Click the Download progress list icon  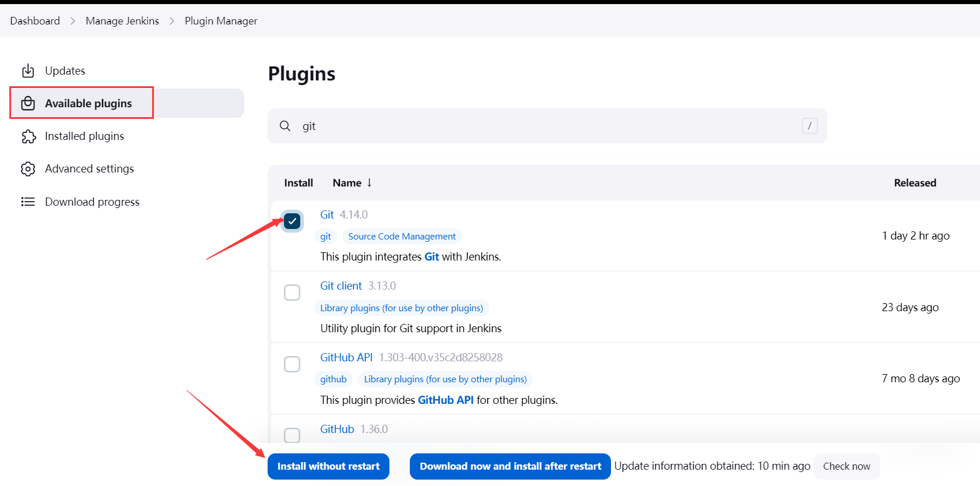point(28,202)
